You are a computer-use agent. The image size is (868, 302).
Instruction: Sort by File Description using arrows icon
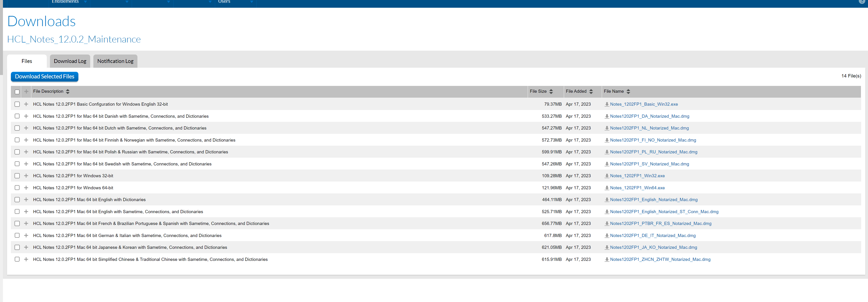pos(68,91)
